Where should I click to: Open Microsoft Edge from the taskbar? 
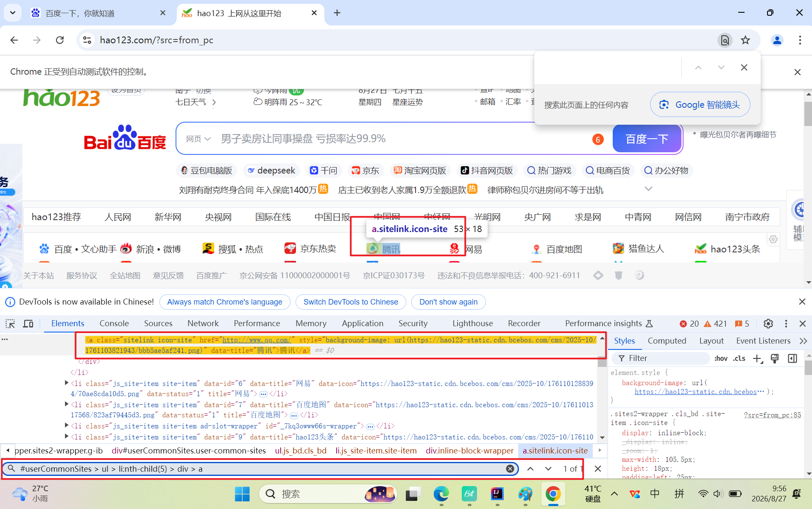(441, 494)
